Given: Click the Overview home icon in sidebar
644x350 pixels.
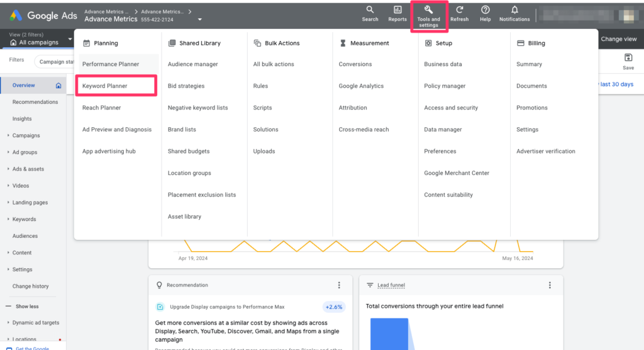Looking at the screenshot, I should pos(58,86).
